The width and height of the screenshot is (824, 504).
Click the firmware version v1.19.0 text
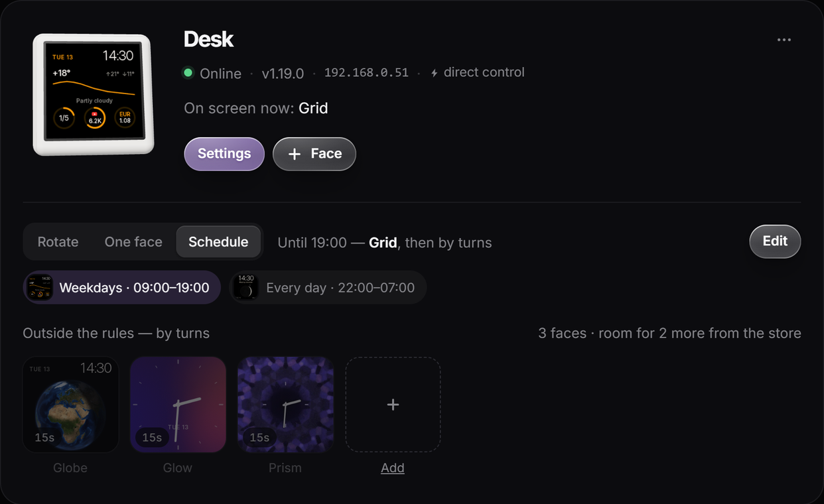tap(283, 74)
